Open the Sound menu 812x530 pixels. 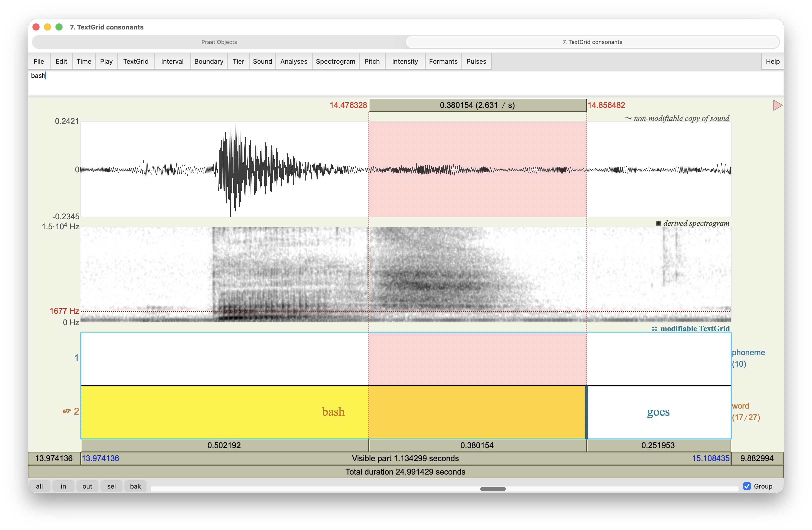262,61
